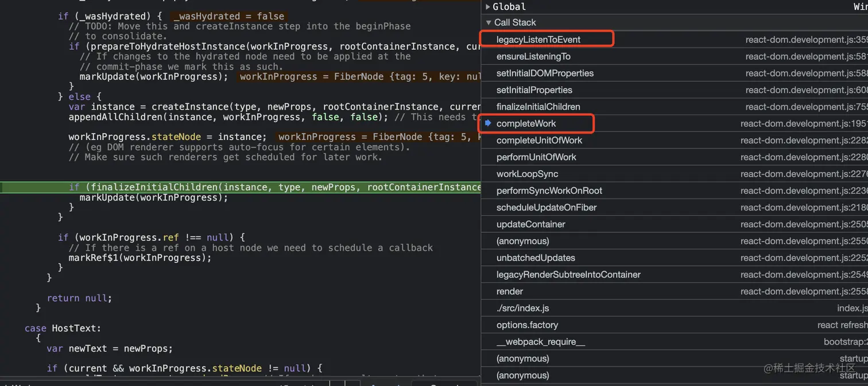Select the updateContainer stack frame
Screen dimensions: 868x386
(x=674, y=224)
